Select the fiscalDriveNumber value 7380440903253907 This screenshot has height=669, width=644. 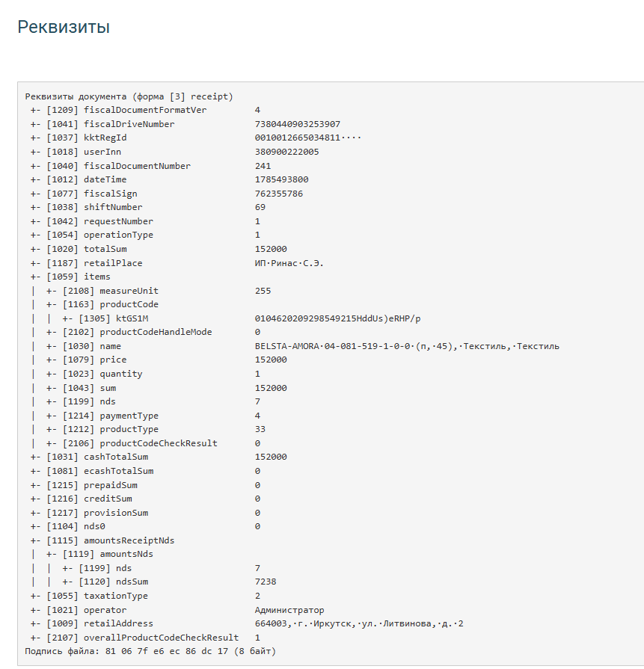tap(298, 124)
